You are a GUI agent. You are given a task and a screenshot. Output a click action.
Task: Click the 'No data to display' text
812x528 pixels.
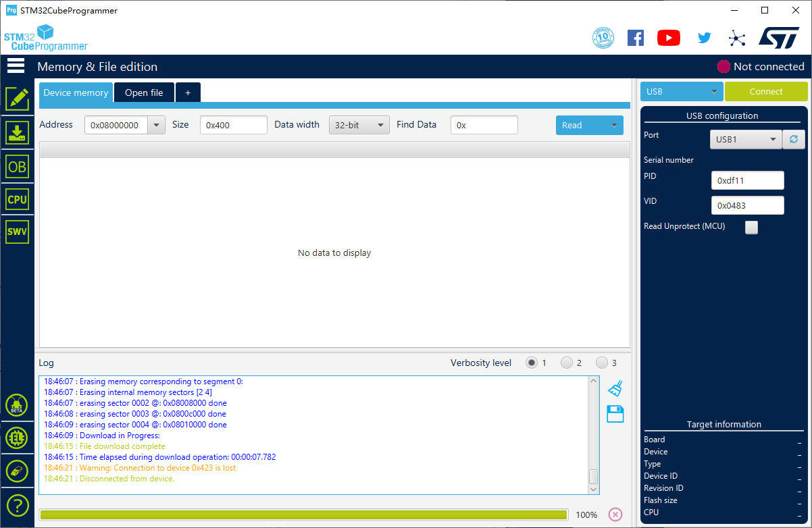point(334,253)
